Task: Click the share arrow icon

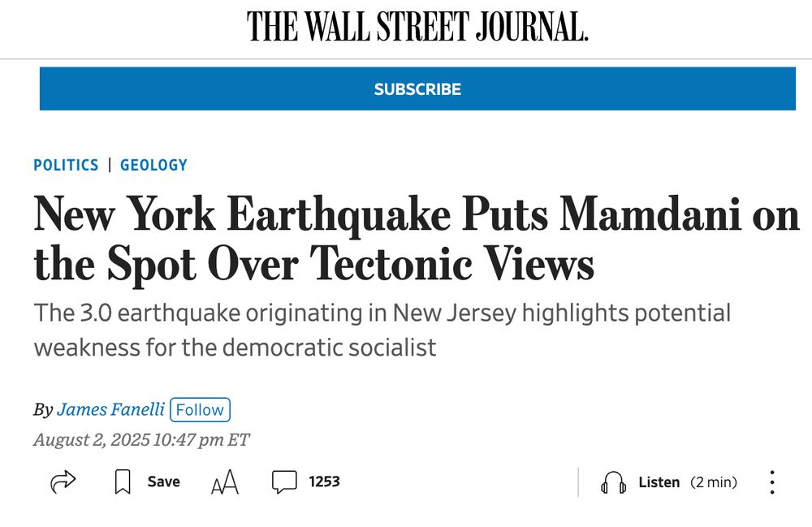Action: (63, 482)
